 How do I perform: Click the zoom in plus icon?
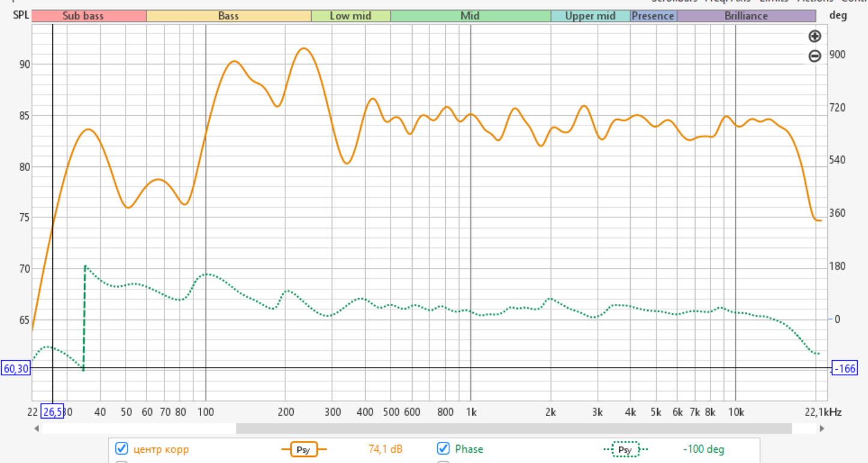(815, 37)
